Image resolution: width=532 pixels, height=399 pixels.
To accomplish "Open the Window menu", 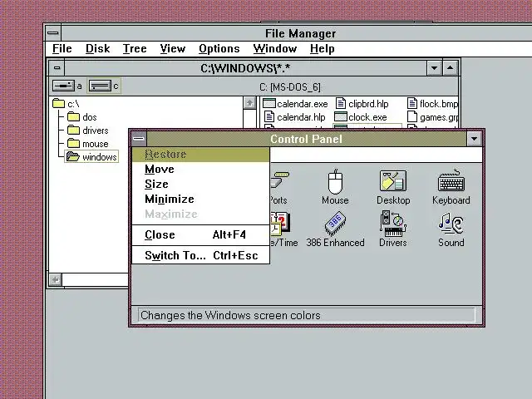I will pos(275,48).
